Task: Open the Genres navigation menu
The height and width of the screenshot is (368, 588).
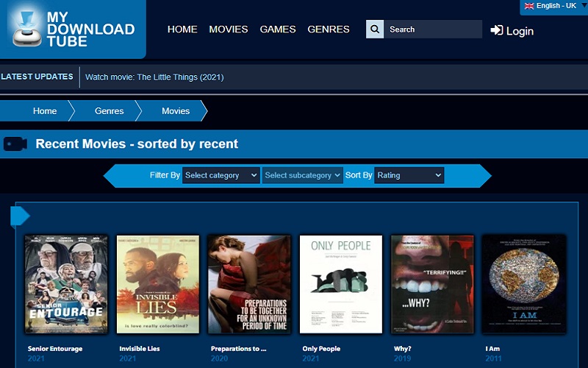Action: tap(329, 29)
